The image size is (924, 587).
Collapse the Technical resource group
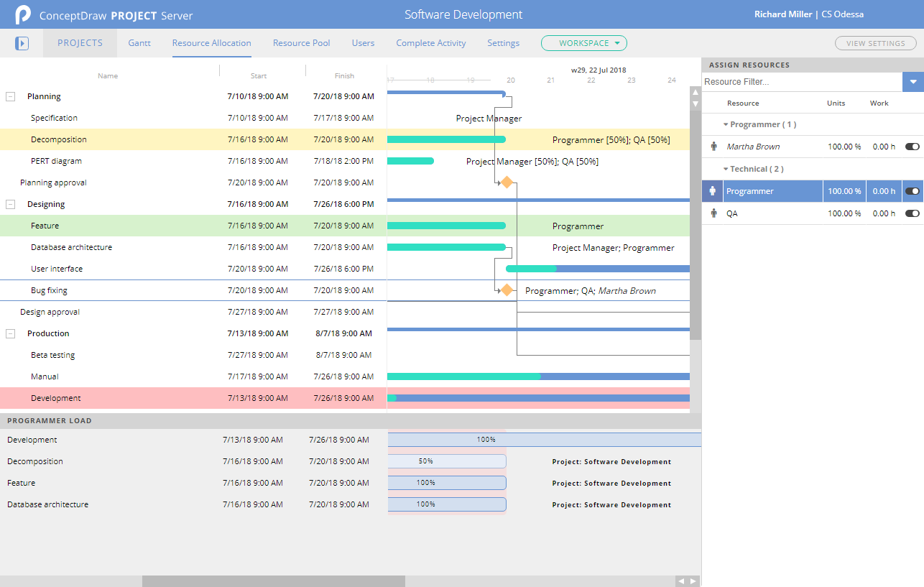726,170
